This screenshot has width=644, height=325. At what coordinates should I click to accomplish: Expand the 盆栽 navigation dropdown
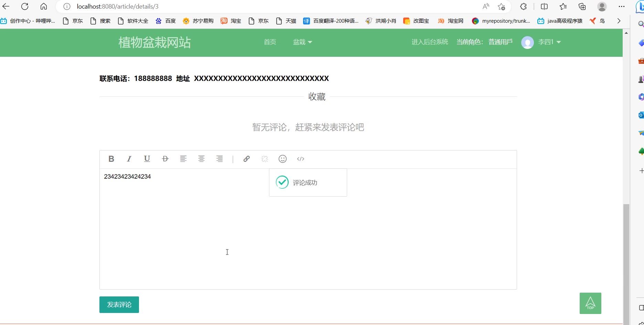302,42
